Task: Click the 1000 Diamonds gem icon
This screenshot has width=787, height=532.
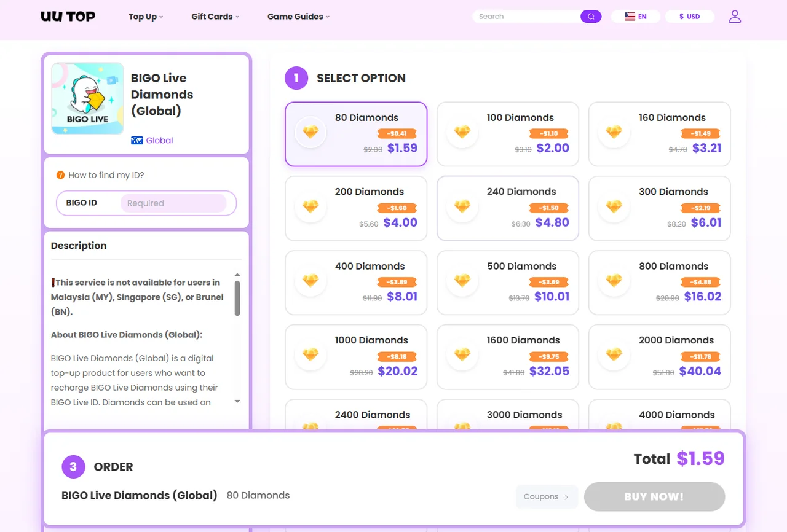Action: (x=310, y=354)
